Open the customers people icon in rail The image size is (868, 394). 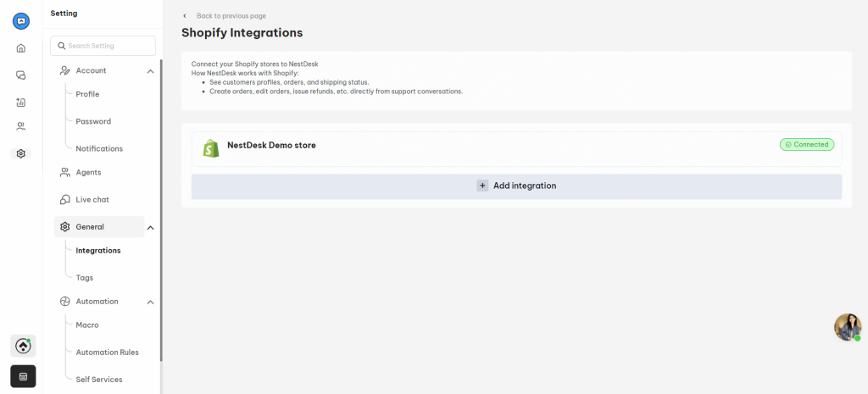pyautogui.click(x=21, y=127)
